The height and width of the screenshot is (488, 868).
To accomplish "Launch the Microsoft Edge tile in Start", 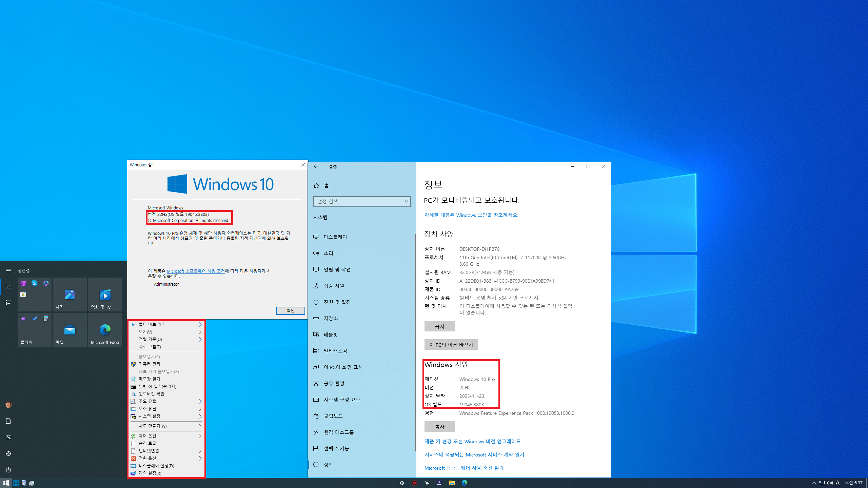I will (105, 330).
